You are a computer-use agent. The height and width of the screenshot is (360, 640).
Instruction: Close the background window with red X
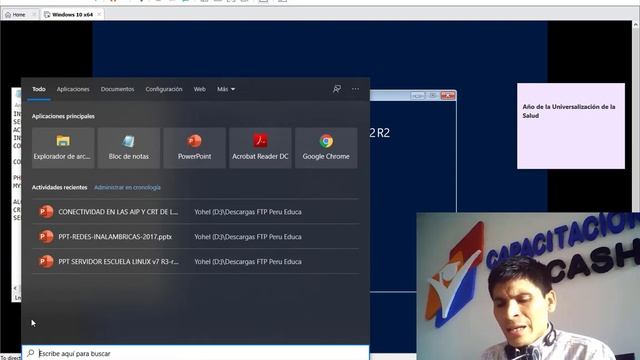[x=448, y=96]
